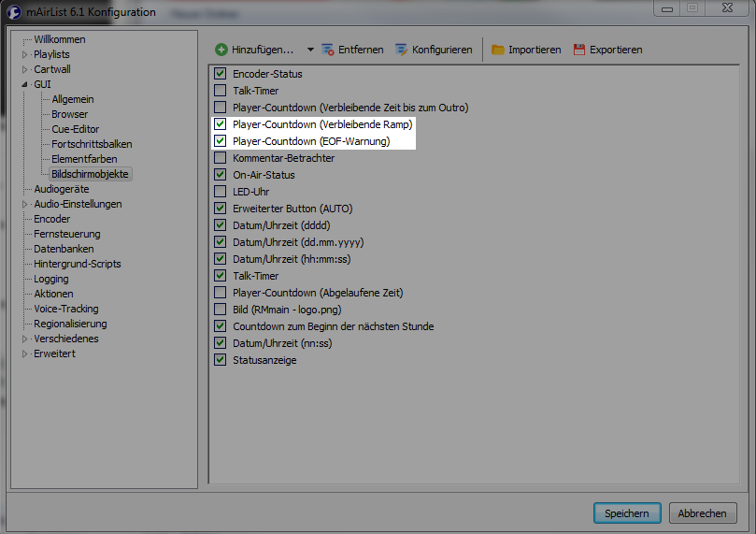
Task: Click the Importieren button label
Action: pos(535,50)
